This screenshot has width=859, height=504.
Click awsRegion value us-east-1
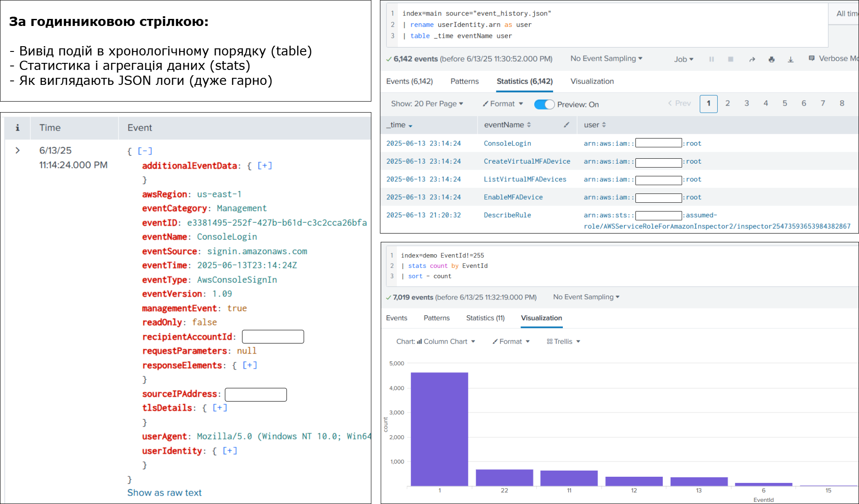[x=219, y=194]
